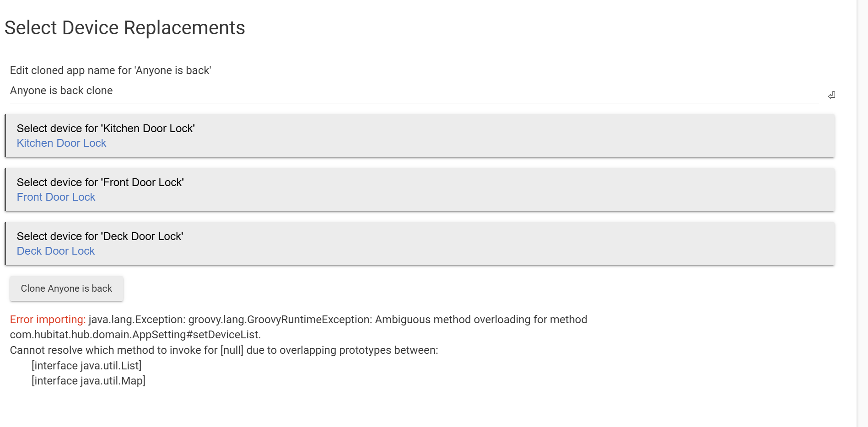The height and width of the screenshot is (427, 868).
Task: Click the blue Kitchen Door Lock link
Action: (61, 143)
